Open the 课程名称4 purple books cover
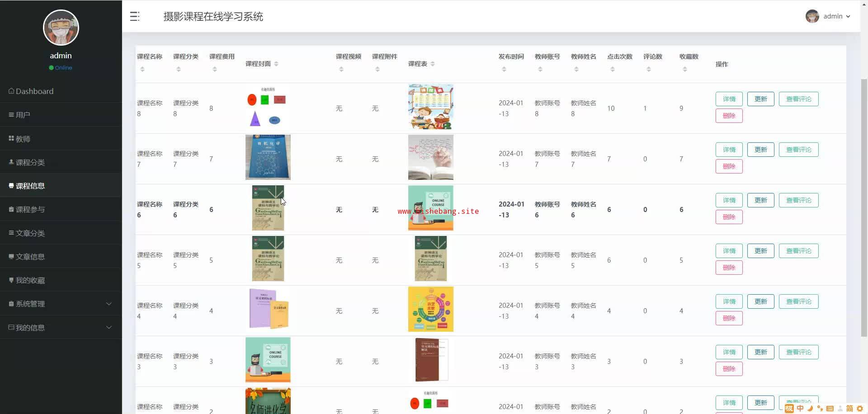 click(269, 309)
